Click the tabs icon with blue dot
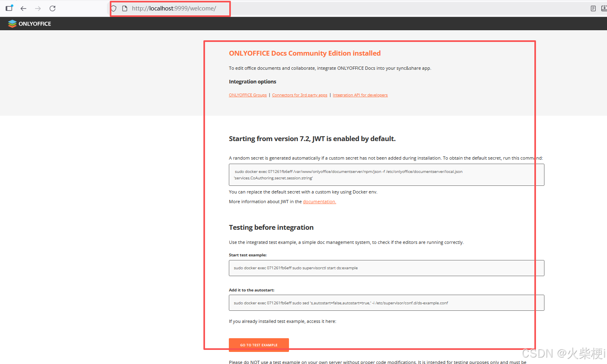 pyautogui.click(x=9, y=8)
